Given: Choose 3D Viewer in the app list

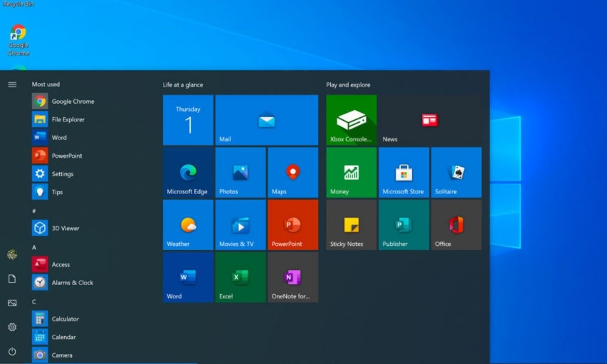Looking at the screenshot, I should (65, 228).
